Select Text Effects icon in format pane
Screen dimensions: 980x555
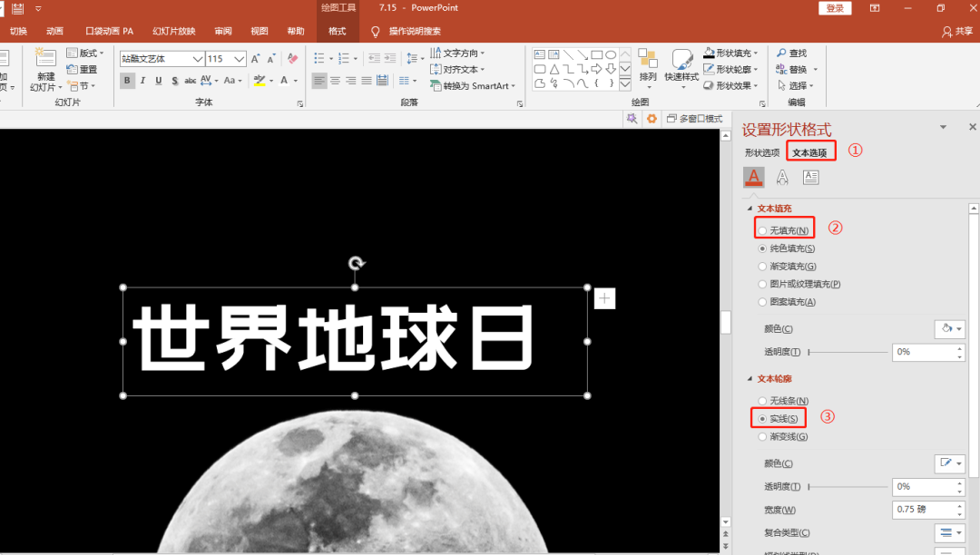[x=782, y=178]
